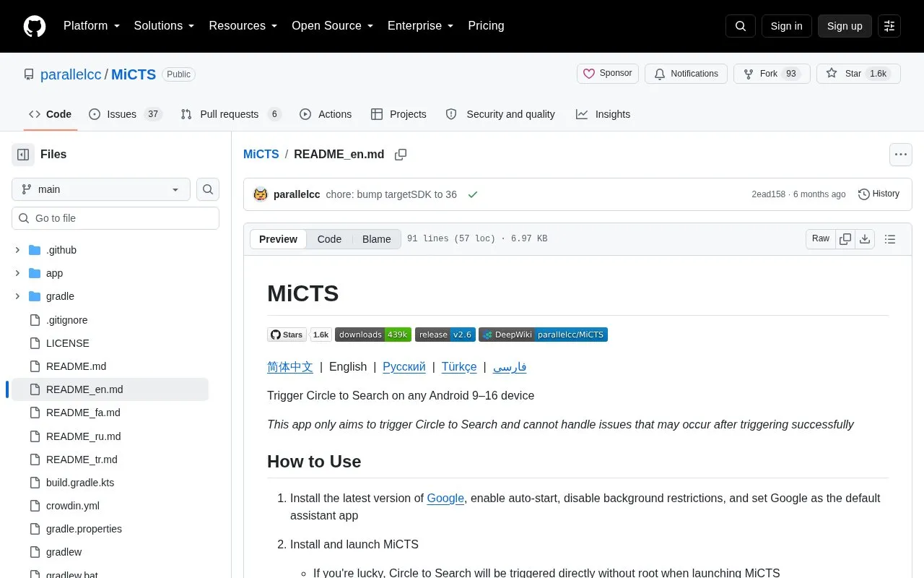Image resolution: width=924 pixels, height=578 pixels.
Task: Star the MiCTS repository
Action: (x=858, y=74)
